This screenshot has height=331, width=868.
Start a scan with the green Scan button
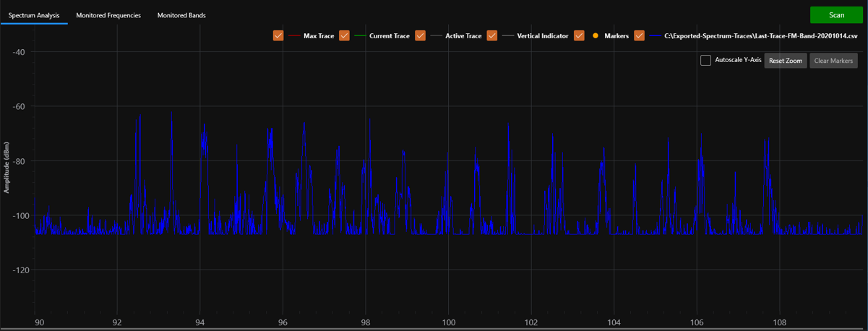pos(836,15)
